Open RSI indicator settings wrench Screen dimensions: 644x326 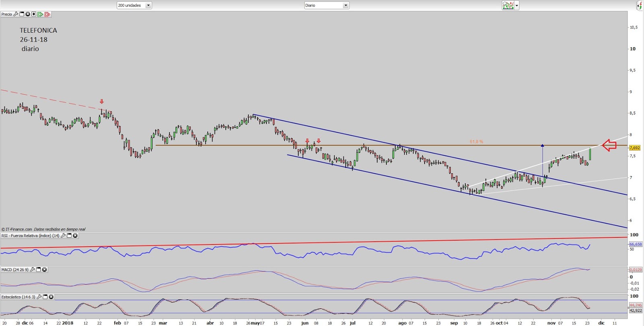coord(63,235)
